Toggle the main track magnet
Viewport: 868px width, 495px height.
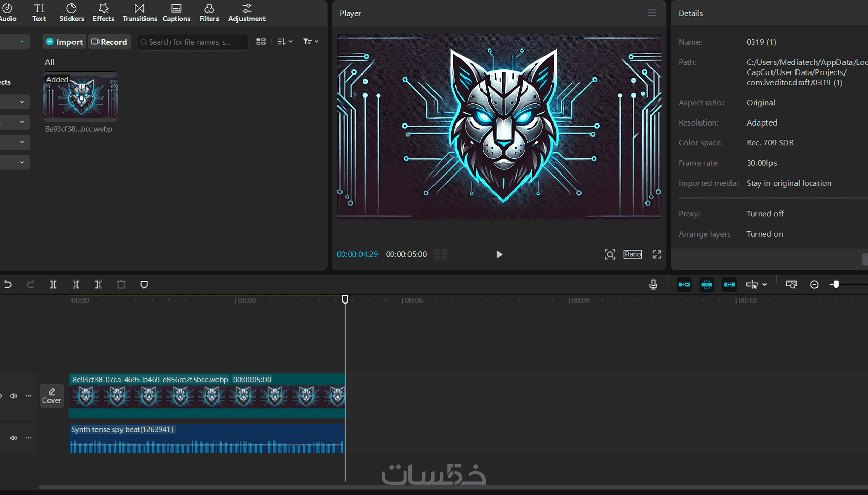tap(684, 285)
